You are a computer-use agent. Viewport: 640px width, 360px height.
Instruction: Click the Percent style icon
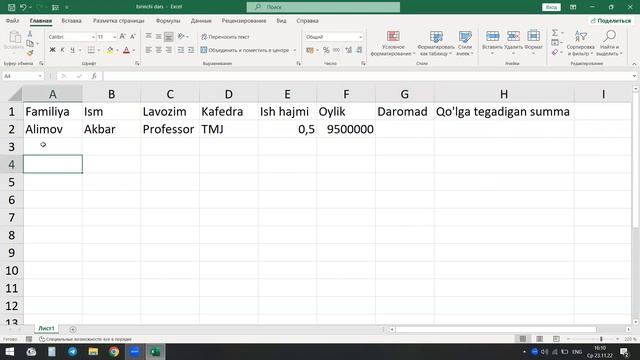point(326,50)
